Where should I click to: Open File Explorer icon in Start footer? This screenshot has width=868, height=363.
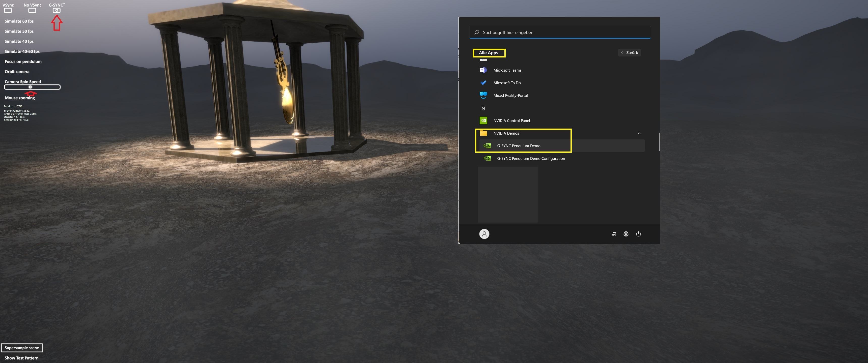tap(613, 234)
